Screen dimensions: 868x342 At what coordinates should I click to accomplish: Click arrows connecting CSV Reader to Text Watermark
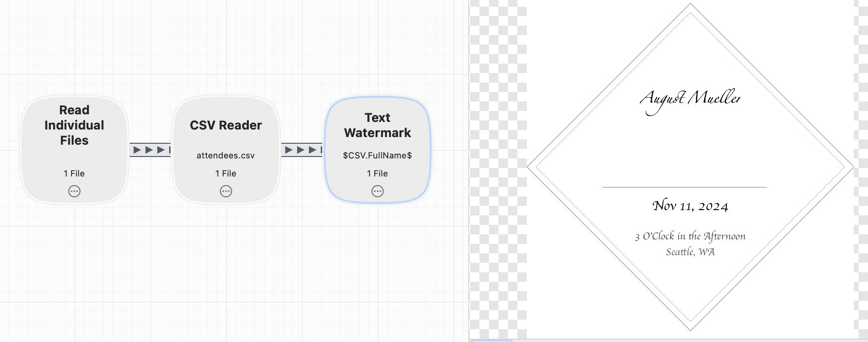coord(302,150)
